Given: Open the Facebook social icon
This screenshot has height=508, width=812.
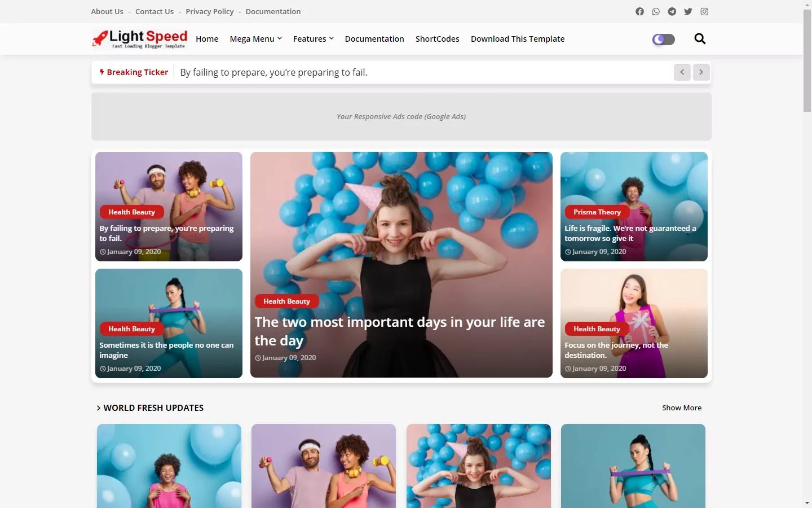Looking at the screenshot, I should pos(639,11).
